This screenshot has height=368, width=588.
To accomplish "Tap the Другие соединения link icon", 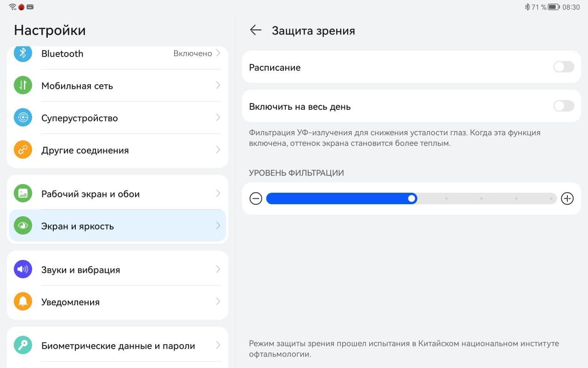I will click(x=23, y=150).
